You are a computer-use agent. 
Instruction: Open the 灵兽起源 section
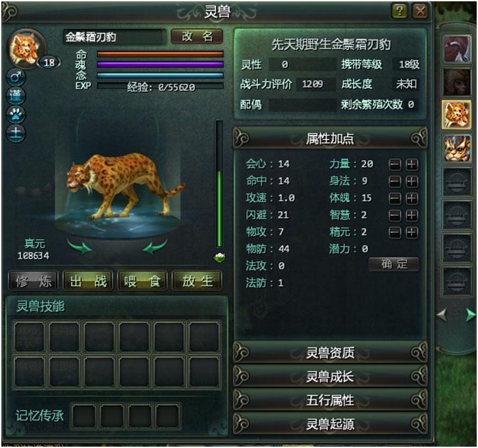click(x=330, y=424)
